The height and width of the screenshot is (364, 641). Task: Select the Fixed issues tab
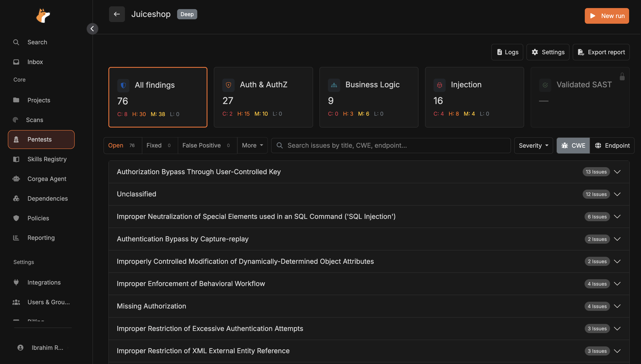[x=160, y=145]
